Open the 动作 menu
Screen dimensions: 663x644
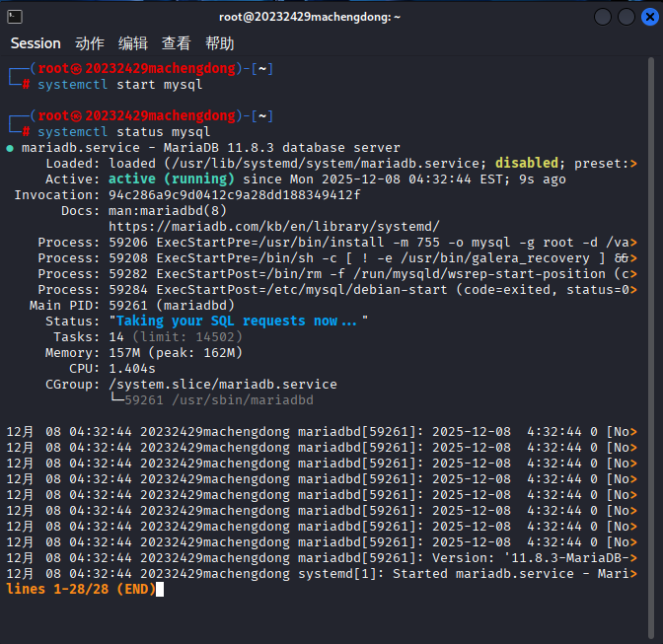pyautogui.click(x=90, y=43)
